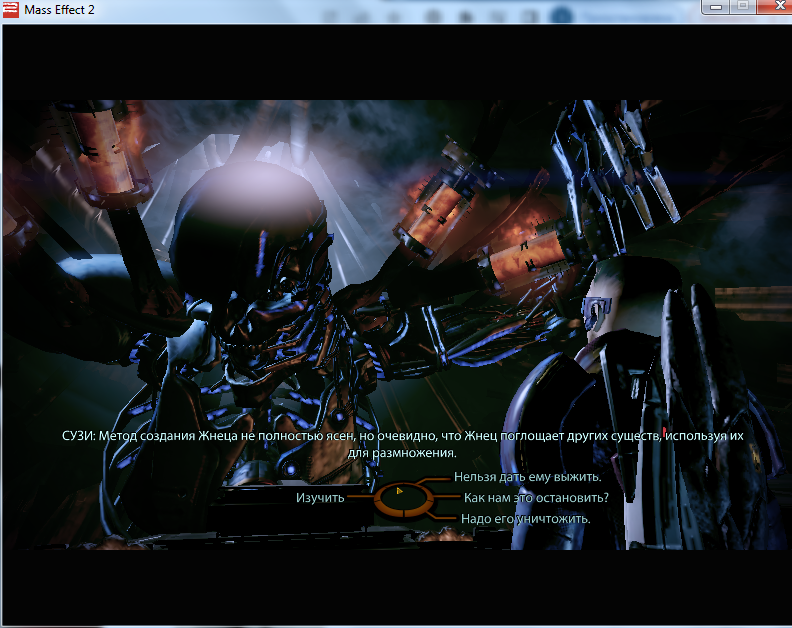792x628 pixels.
Task: Choose the "Нельзя дать ему выжить." reply
Action: click(527, 477)
